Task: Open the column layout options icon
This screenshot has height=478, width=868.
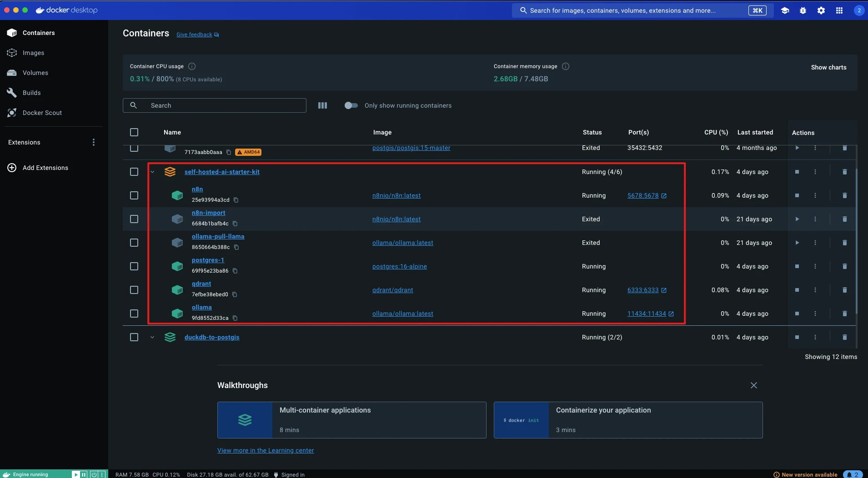Action: pyautogui.click(x=322, y=105)
